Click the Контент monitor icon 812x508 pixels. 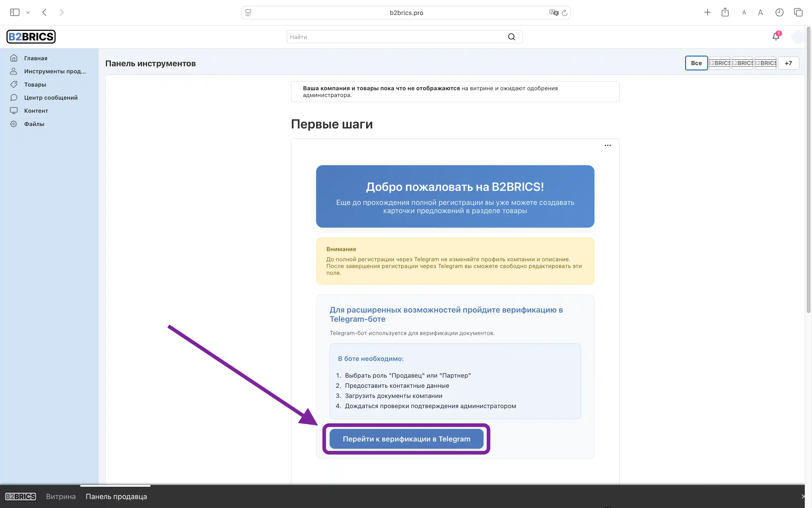(14, 111)
